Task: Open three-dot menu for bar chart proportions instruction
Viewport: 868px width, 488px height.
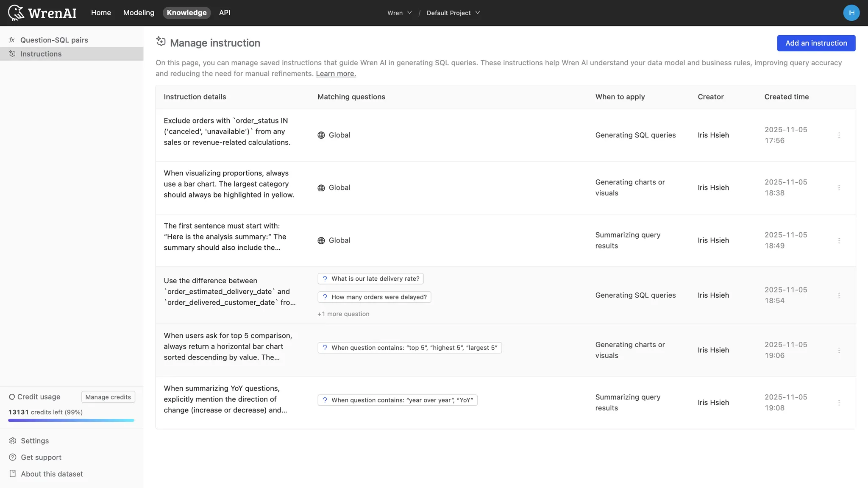Action: tap(839, 188)
